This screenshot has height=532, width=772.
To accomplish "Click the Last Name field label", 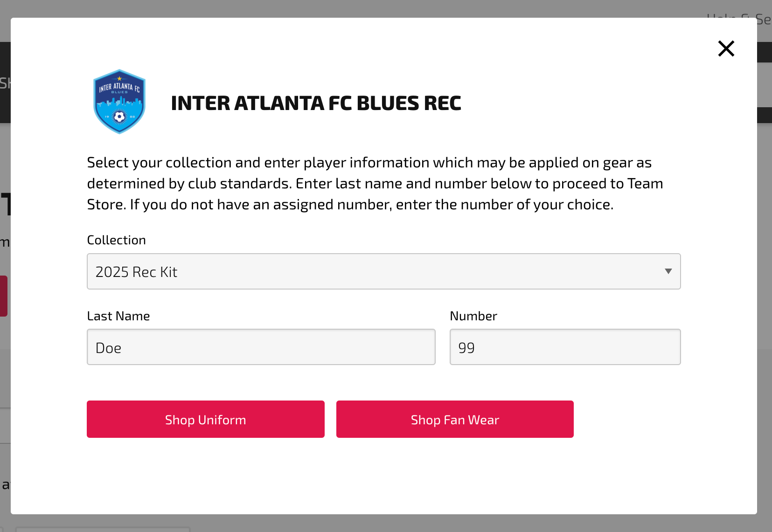I will coord(118,316).
